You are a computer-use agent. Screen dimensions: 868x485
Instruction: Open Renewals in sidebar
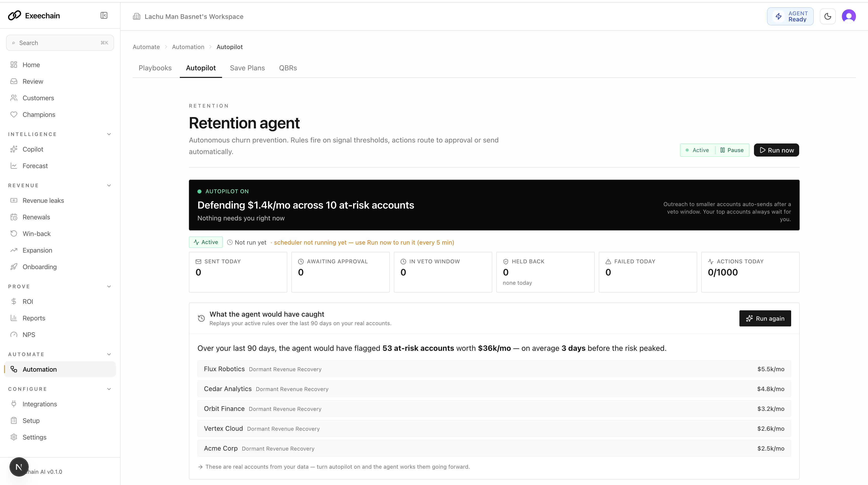pos(60,217)
